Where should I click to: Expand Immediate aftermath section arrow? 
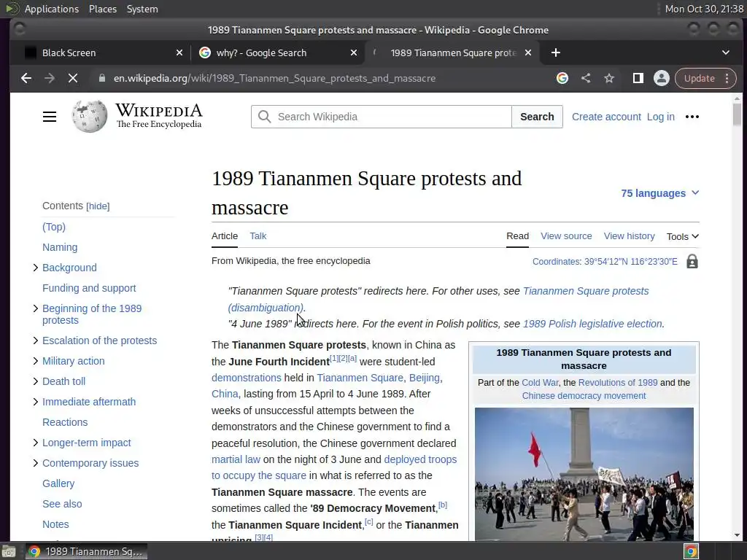tap(35, 402)
